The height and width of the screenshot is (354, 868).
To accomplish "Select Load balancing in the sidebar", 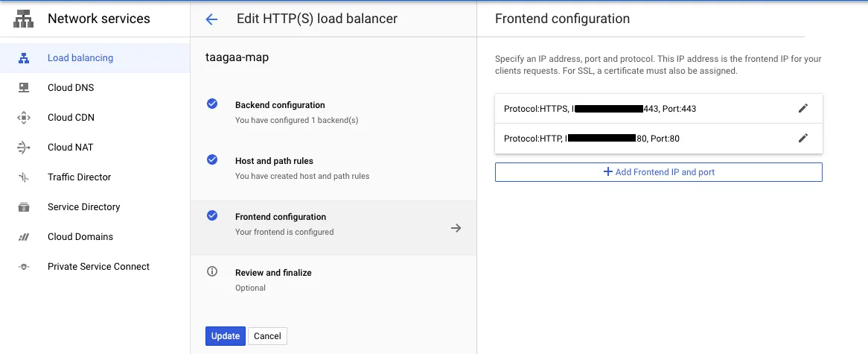I will coord(80,58).
